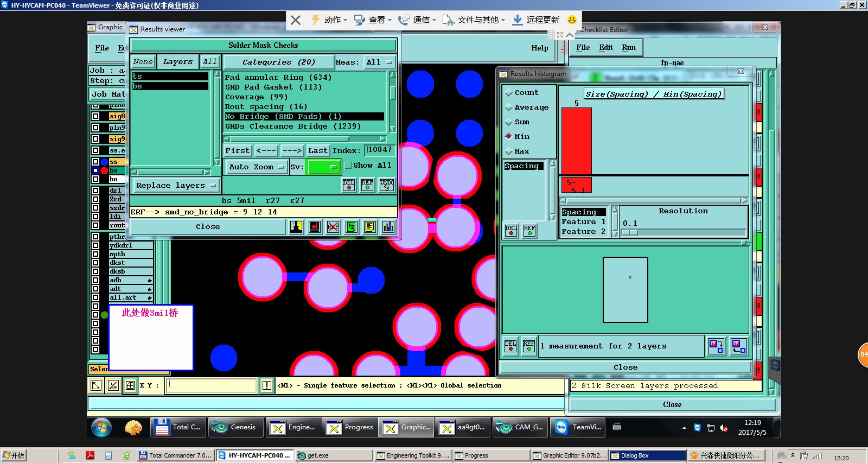
Task: Open the green Sv dropdown
Action: pyautogui.click(x=324, y=167)
